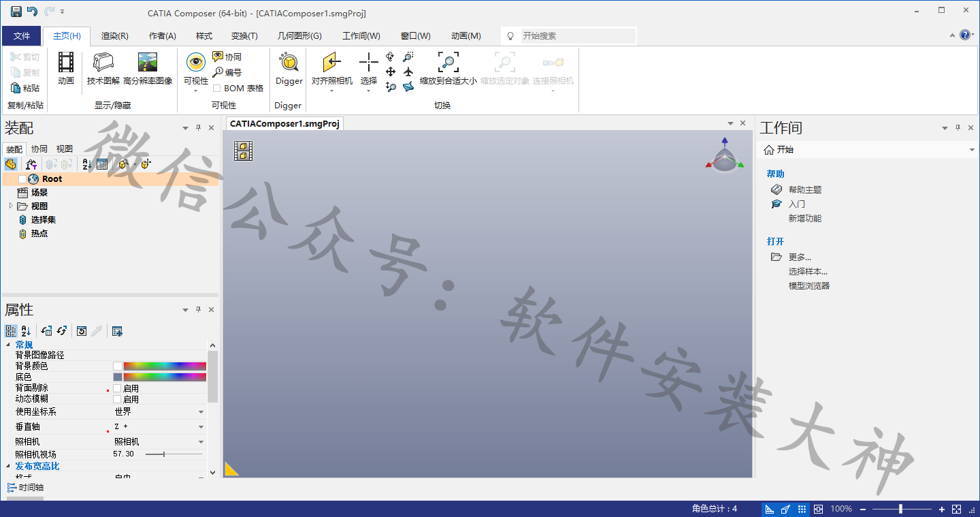
Task: Open the 帮助主题 link
Action: tap(805, 190)
